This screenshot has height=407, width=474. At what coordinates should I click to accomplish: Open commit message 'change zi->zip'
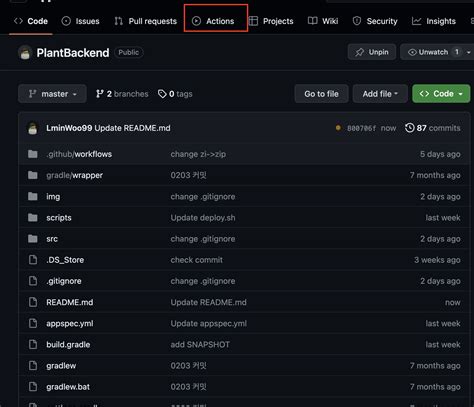(198, 154)
